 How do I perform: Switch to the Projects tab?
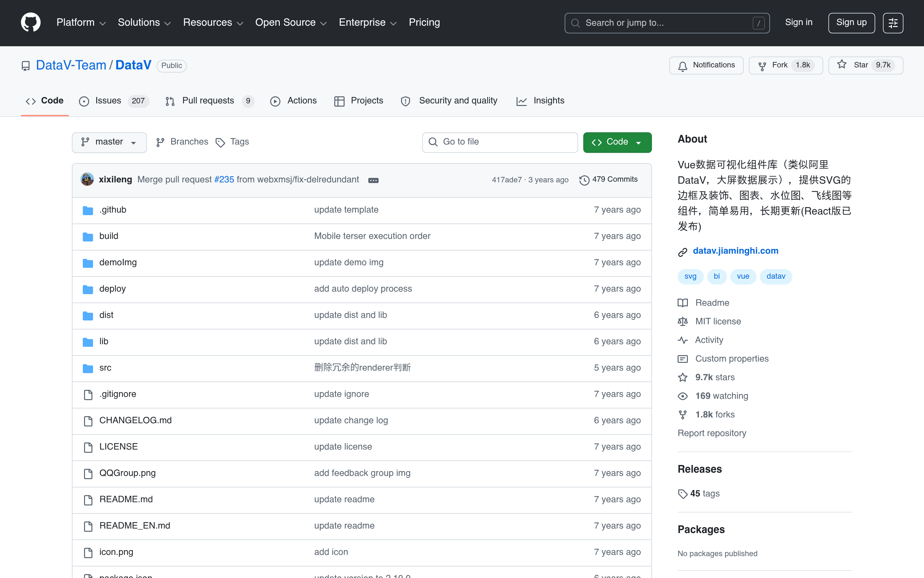tap(358, 101)
